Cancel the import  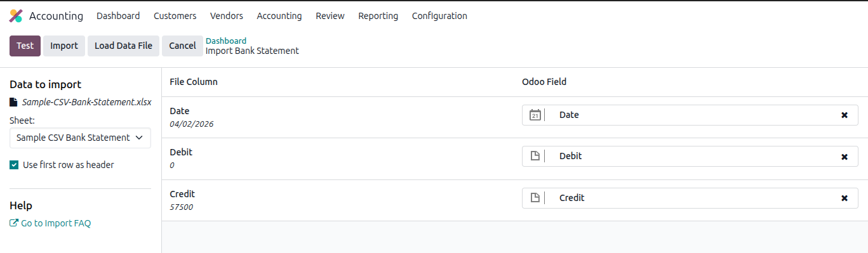tap(182, 46)
